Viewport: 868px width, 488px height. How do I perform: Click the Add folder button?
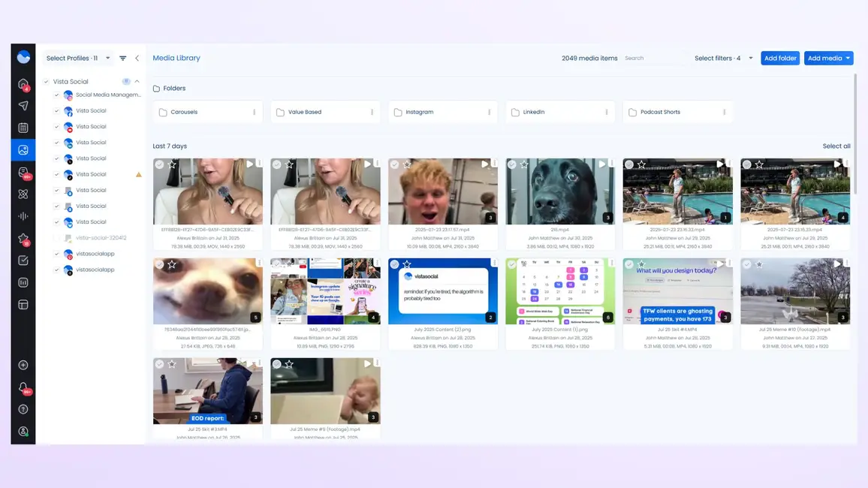780,58
